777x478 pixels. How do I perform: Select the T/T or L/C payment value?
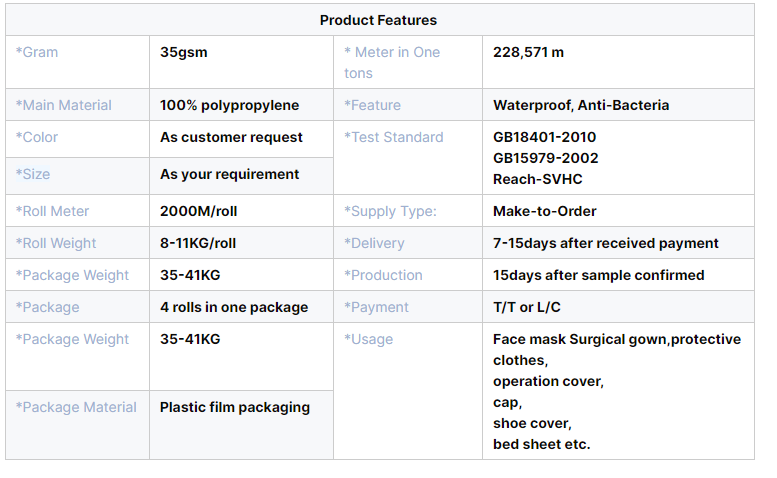pyautogui.click(x=528, y=307)
